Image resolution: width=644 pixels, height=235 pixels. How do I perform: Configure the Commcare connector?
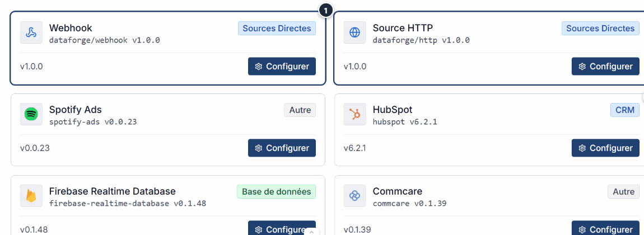pyautogui.click(x=605, y=229)
